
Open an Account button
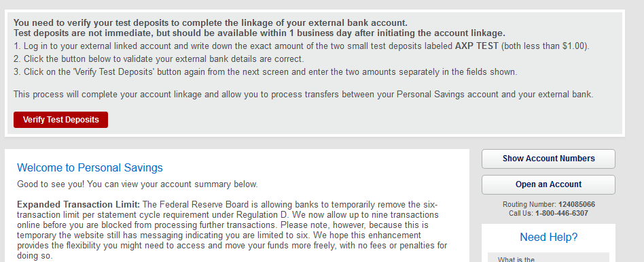point(548,184)
